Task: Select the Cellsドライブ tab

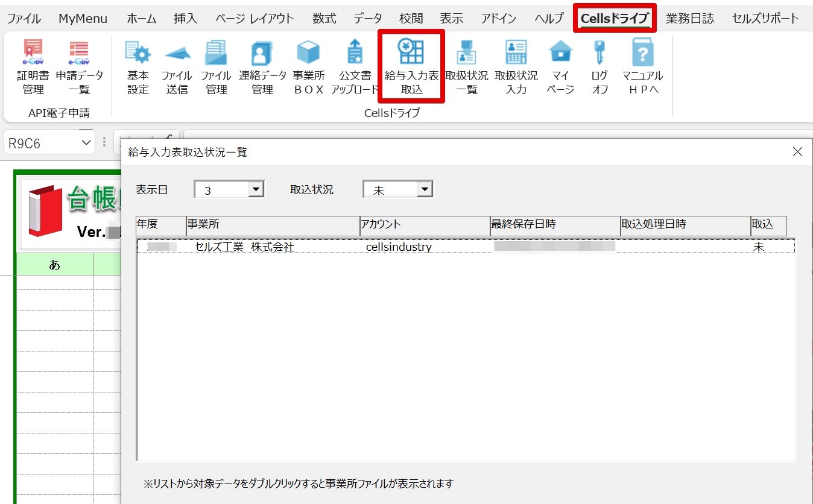Action: coord(615,19)
